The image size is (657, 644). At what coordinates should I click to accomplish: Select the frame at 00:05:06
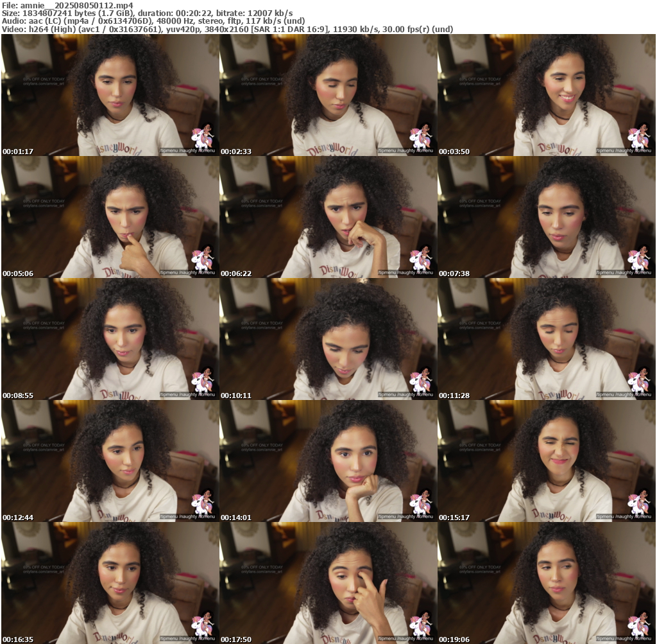pos(110,217)
